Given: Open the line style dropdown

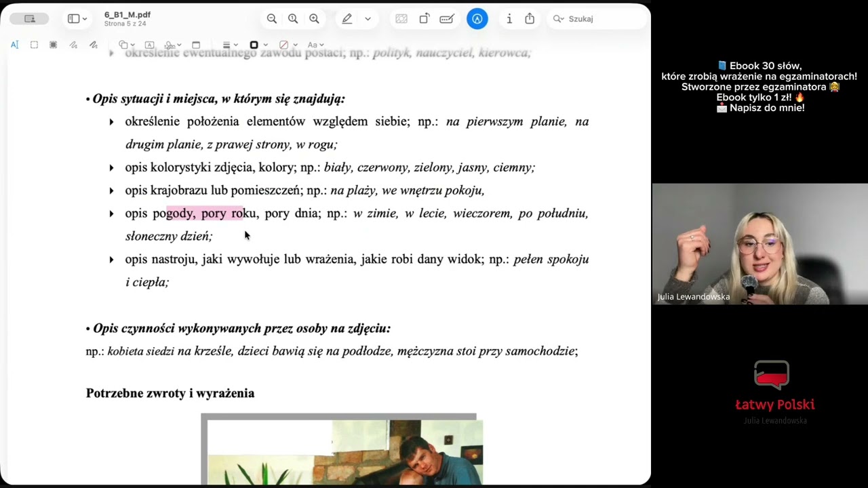Looking at the screenshot, I should click(x=230, y=45).
